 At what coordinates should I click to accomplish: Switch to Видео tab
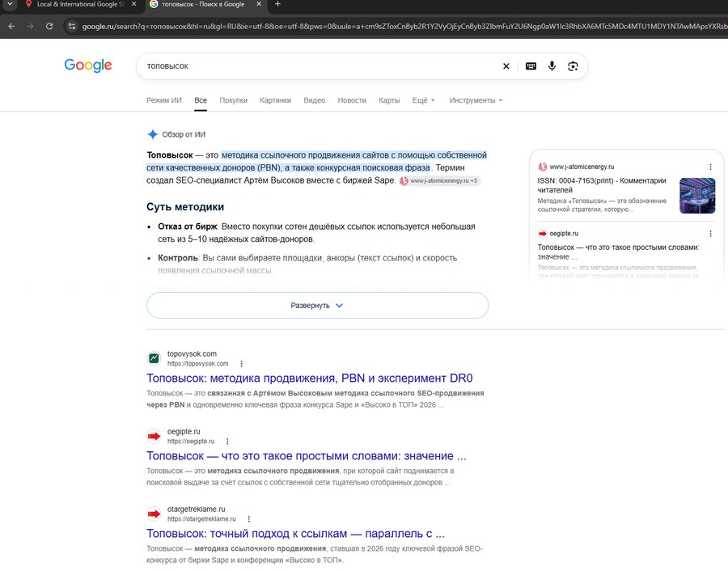click(x=315, y=100)
